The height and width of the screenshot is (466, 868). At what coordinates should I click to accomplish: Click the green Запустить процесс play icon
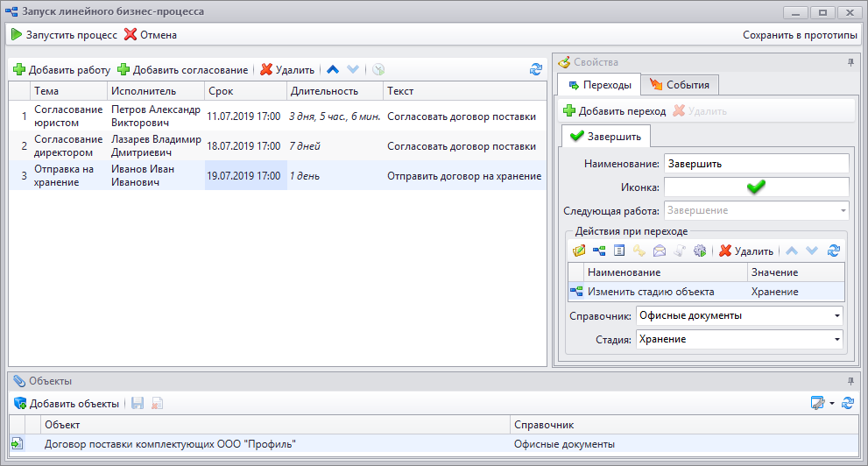17,35
